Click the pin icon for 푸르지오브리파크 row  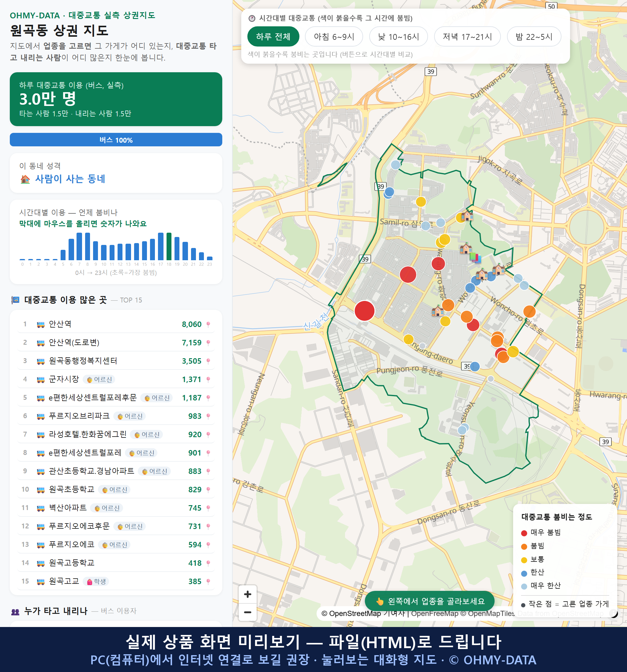(x=208, y=416)
